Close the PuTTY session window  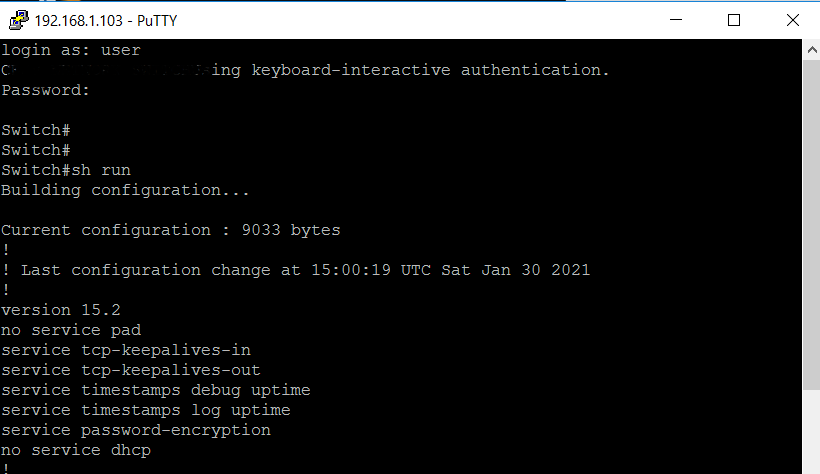[x=792, y=20]
